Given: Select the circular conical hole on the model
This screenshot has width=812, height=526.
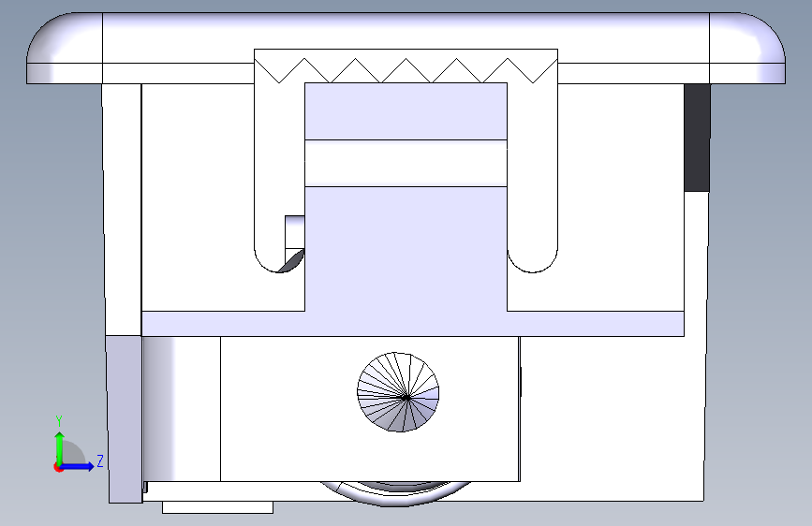Looking at the screenshot, I should pos(398,392).
